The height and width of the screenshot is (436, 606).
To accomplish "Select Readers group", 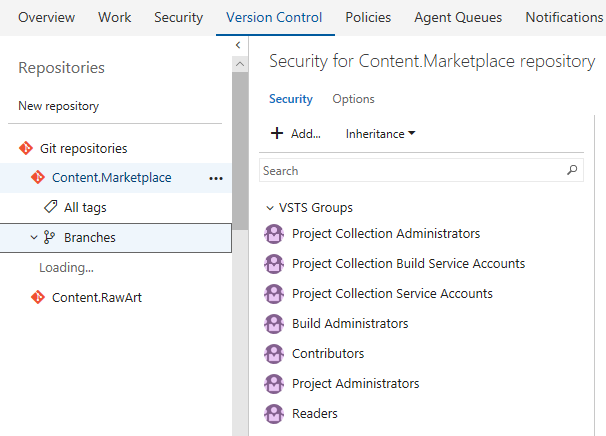I will click(x=315, y=414).
